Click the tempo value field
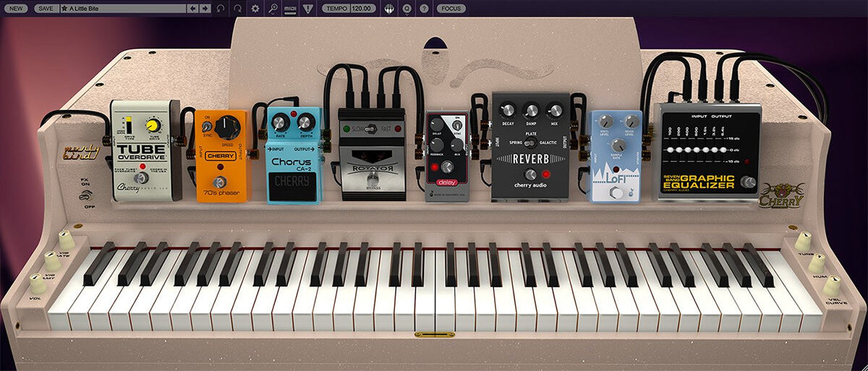 [x=362, y=9]
